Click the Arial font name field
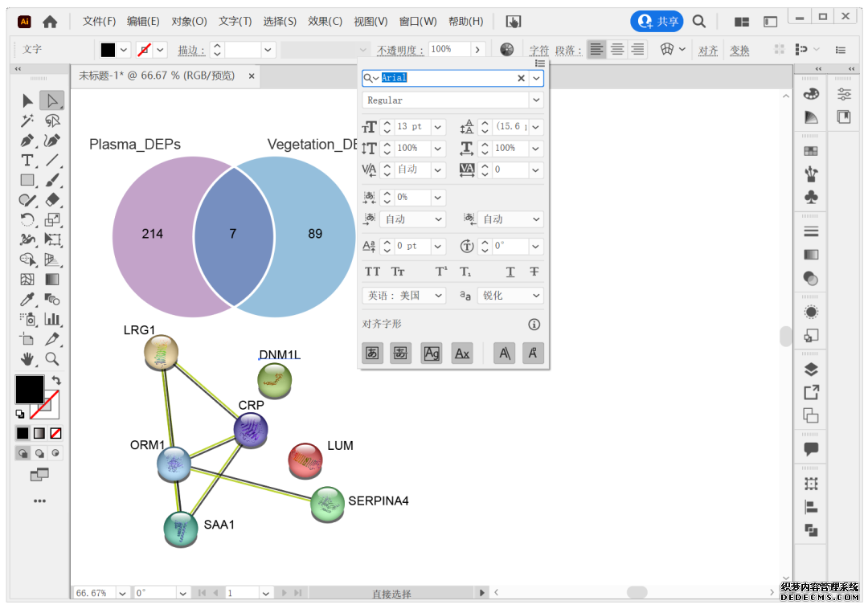The image size is (868, 609). [x=446, y=78]
